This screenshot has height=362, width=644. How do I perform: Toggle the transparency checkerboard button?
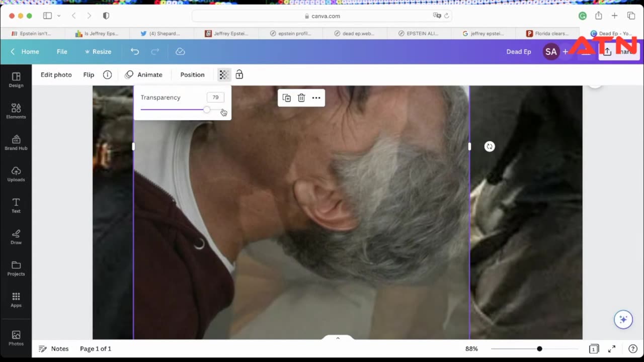224,74
